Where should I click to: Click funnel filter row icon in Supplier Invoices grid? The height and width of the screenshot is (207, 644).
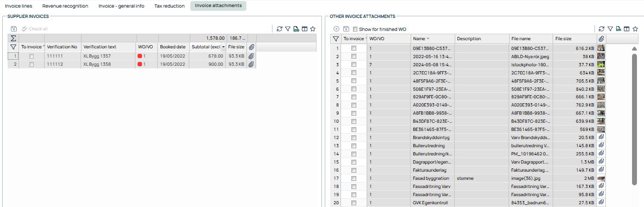[x=13, y=47]
